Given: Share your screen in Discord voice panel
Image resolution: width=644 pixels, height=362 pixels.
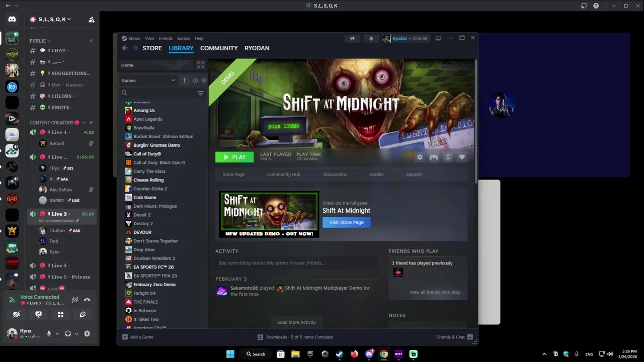Looking at the screenshot, I should tap(39, 314).
